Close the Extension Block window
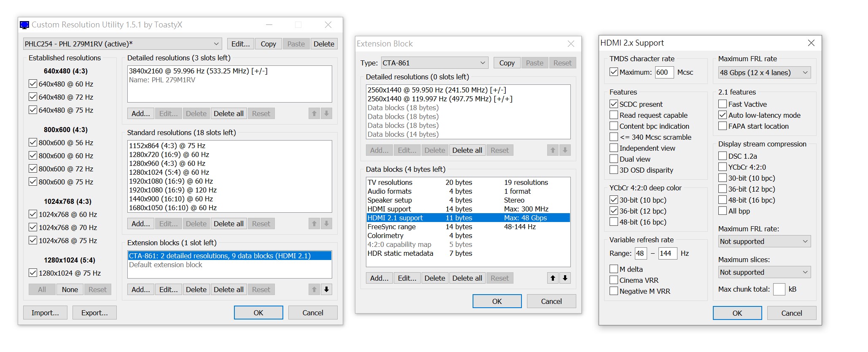Screen dimensions: 868x352 pyautogui.click(x=571, y=44)
